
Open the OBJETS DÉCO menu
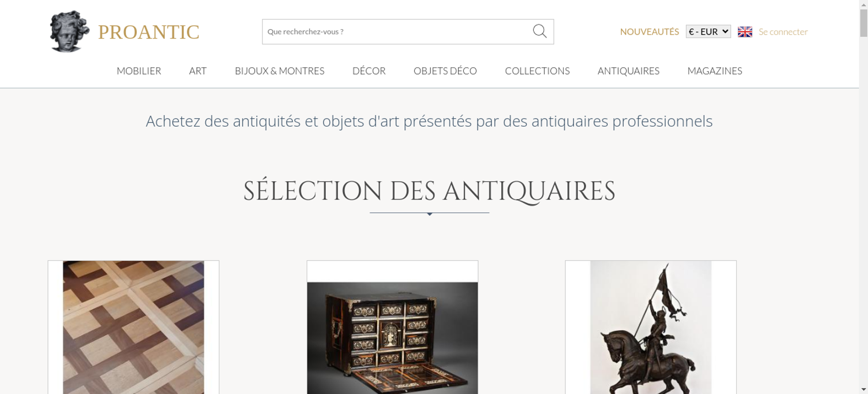point(445,71)
